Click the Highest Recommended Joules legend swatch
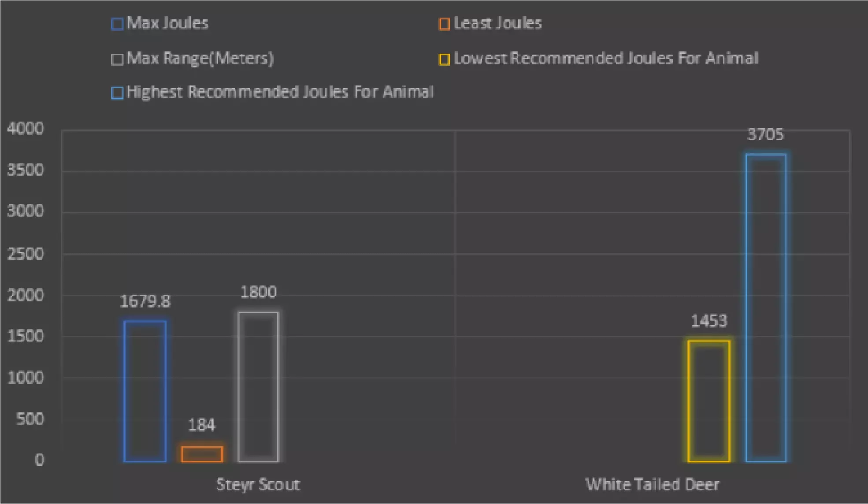The height and width of the screenshot is (504, 868). coord(117,93)
